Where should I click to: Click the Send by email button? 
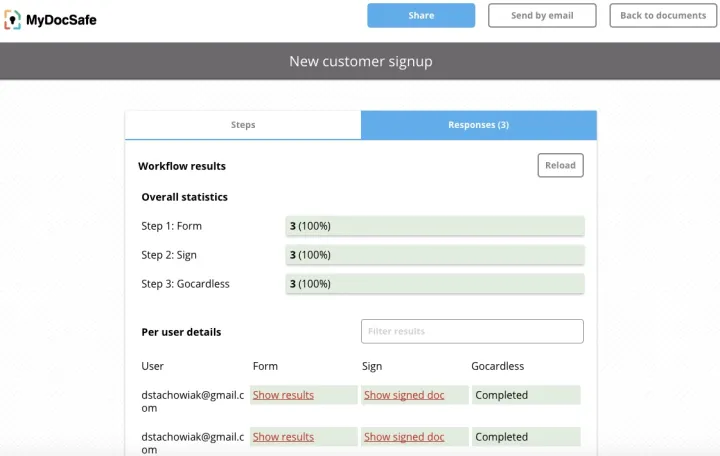point(542,15)
